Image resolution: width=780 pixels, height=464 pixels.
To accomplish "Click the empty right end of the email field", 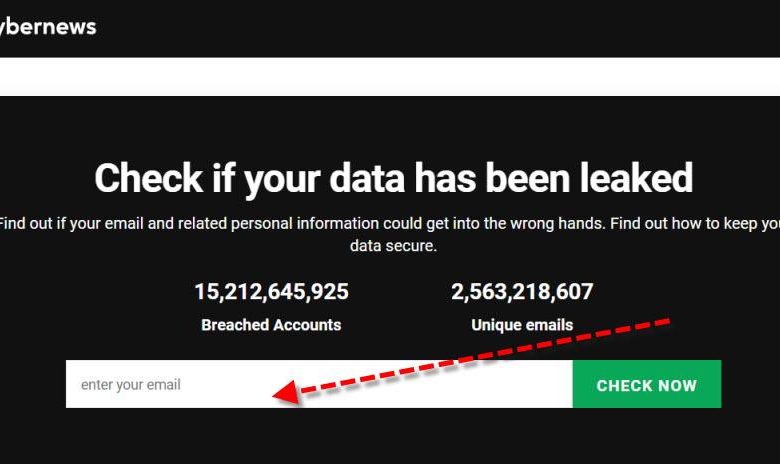I will (x=530, y=385).
